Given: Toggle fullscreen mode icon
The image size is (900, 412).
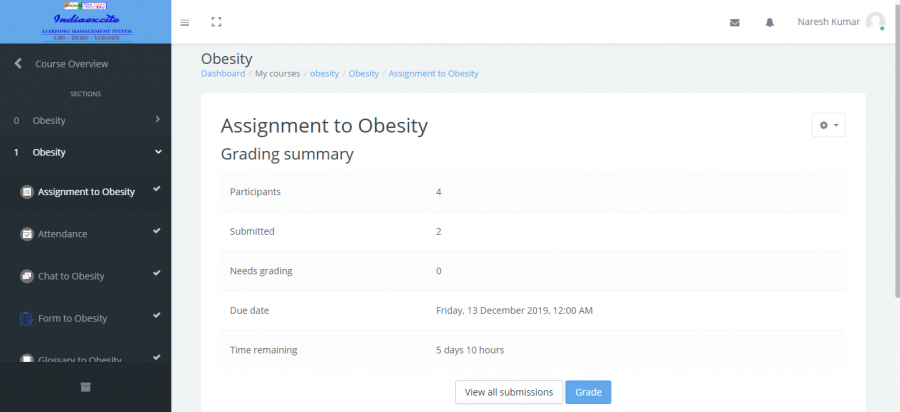Looking at the screenshot, I should pos(217,22).
